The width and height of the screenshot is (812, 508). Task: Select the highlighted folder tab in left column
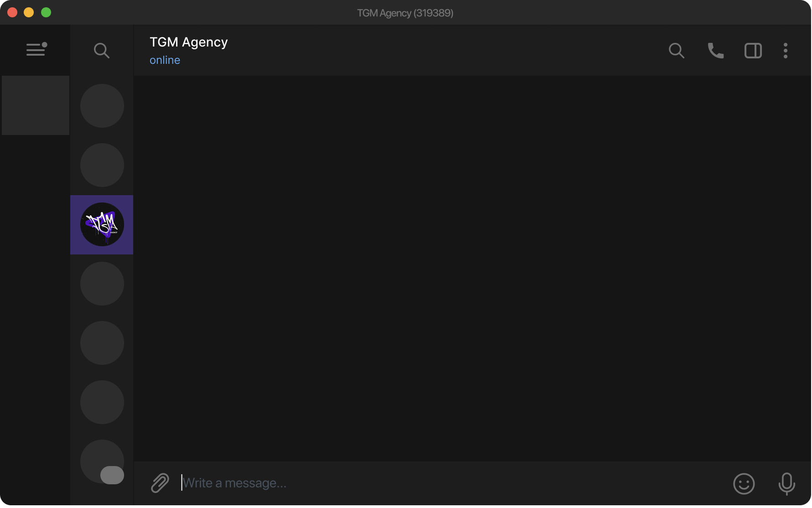[x=36, y=105]
